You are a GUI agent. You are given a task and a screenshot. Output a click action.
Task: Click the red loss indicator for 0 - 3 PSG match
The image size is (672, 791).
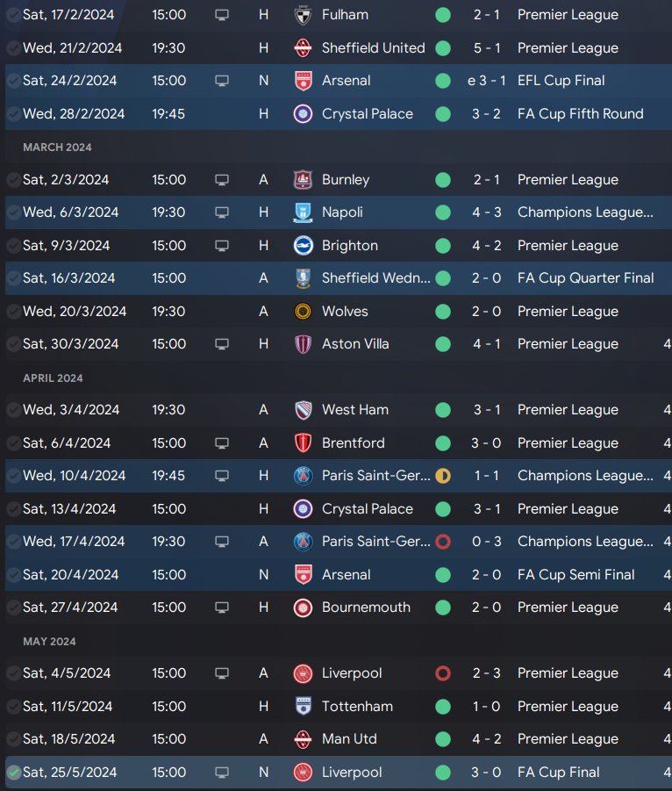pyautogui.click(x=443, y=542)
